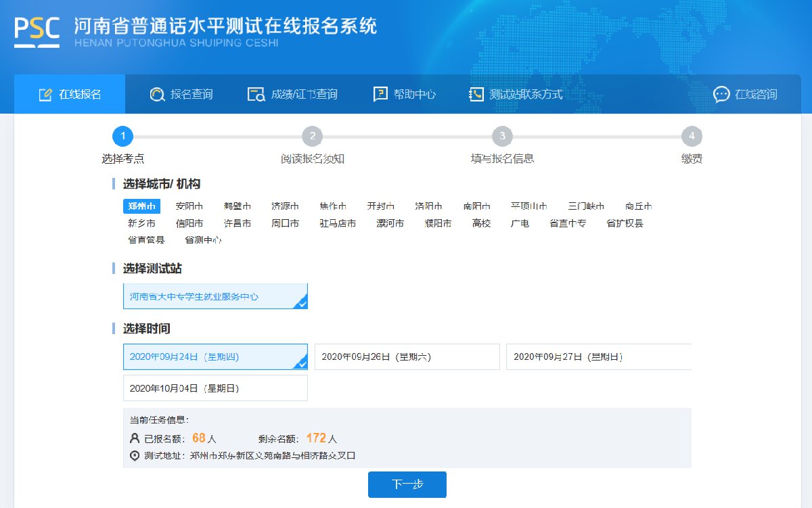Pick the 2020年10月04日 (星期日) time slot
The height and width of the screenshot is (508, 812).
215,388
